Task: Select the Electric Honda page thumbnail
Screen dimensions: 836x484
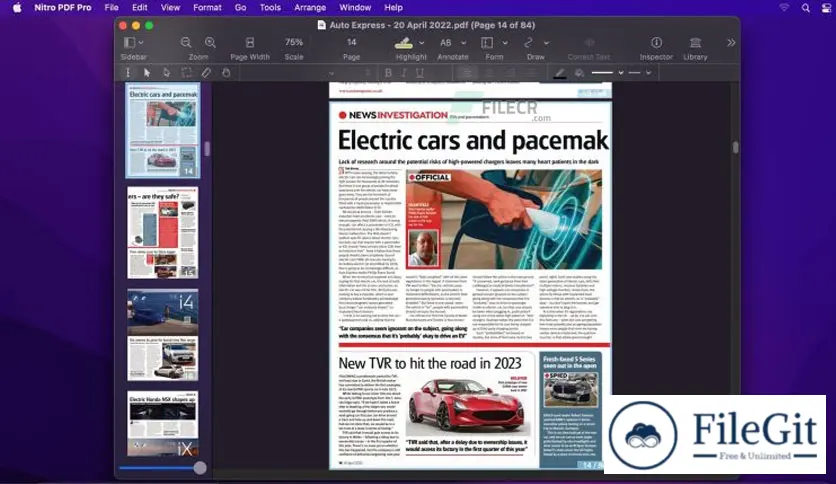Action: [163, 424]
